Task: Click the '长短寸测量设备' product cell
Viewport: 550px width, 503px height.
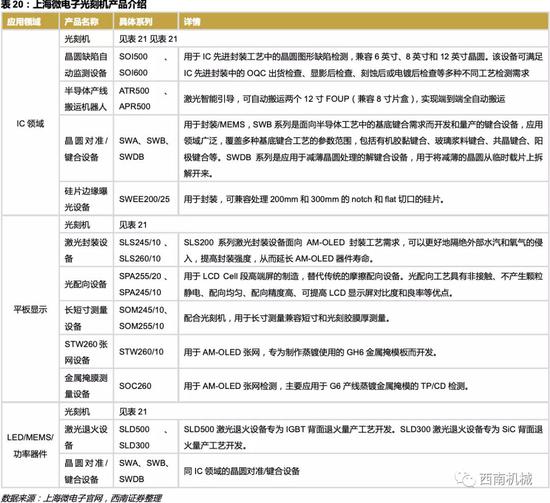Action: (x=86, y=318)
